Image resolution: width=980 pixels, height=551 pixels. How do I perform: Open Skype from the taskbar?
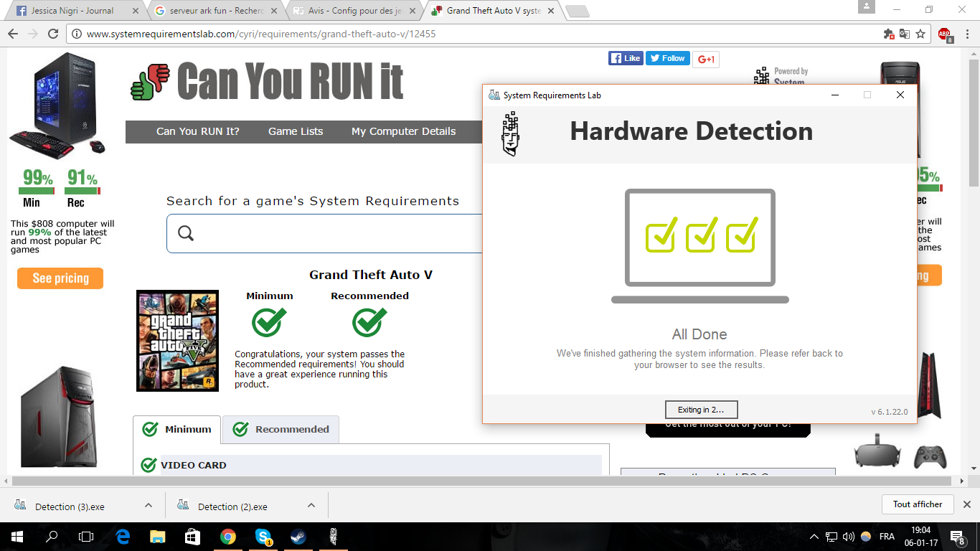click(x=263, y=536)
